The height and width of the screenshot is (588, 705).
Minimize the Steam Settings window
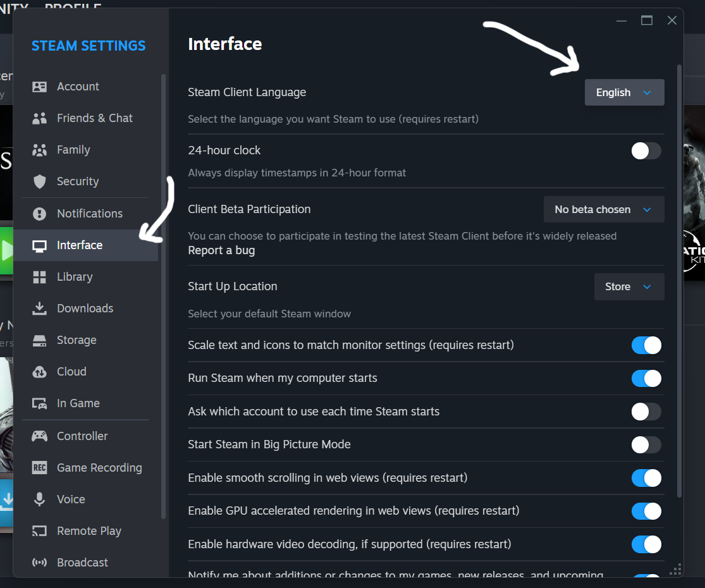[622, 21]
